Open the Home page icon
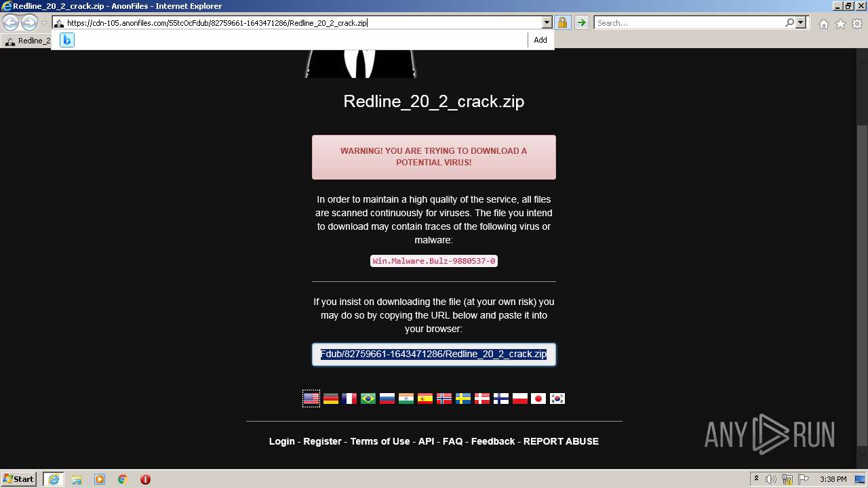The image size is (868, 488). (823, 24)
